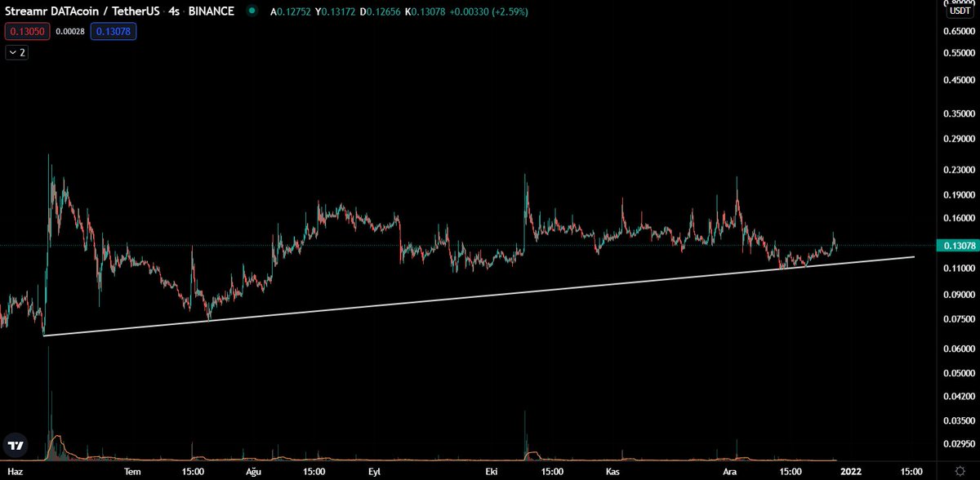980x480 pixels.
Task: Click the Y0.13172 high value
Action: click(x=336, y=11)
